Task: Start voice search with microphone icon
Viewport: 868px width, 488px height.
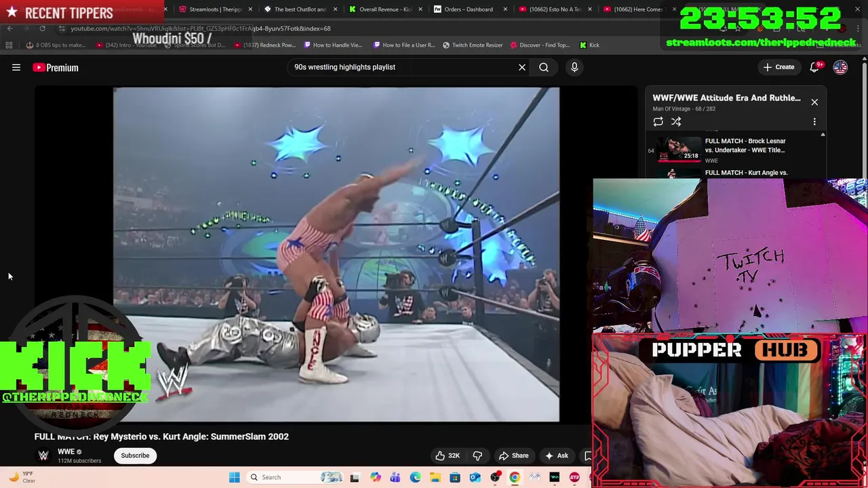Action: click(574, 67)
